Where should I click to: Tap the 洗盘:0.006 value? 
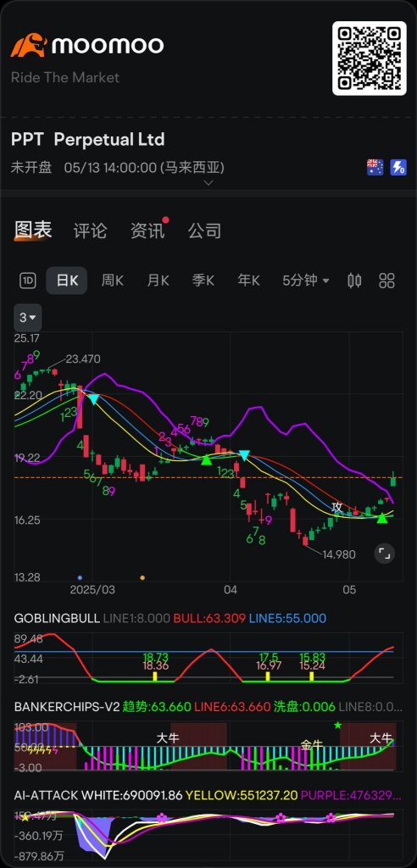coord(304,707)
